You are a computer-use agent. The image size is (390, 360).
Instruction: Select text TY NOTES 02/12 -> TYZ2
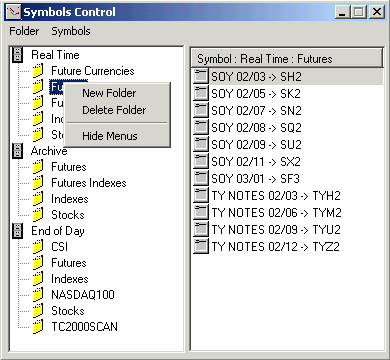click(x=275, y=247)
